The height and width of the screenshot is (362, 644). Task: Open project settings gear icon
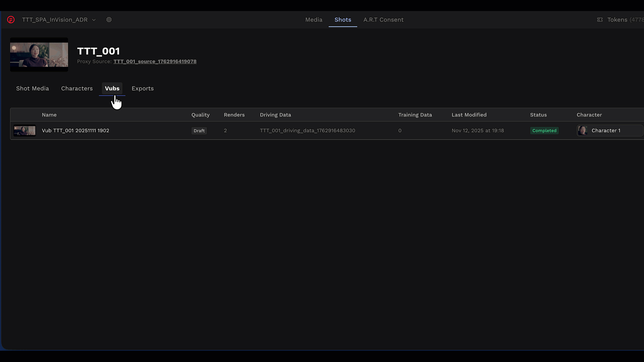[109, 20]
